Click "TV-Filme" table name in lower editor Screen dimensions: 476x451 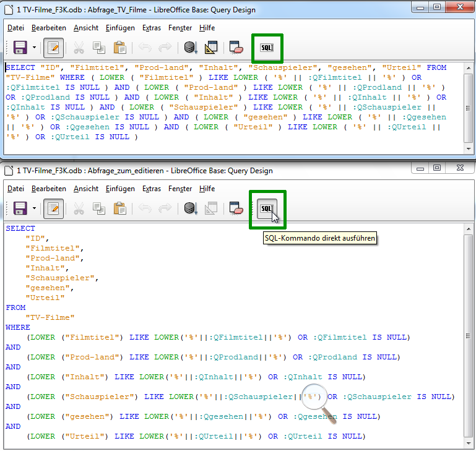click(x=50, y=318)
